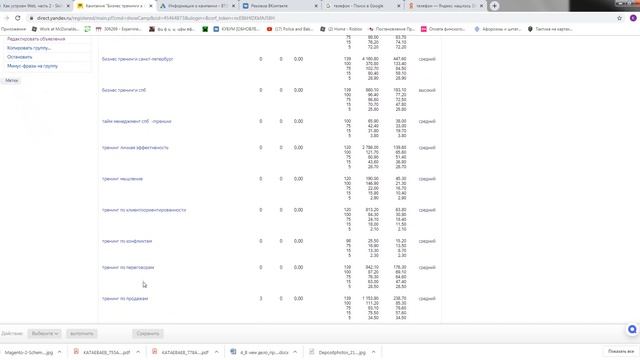
Task: Close the Yandex Direct campaign tab
Action: click(151, 6)
